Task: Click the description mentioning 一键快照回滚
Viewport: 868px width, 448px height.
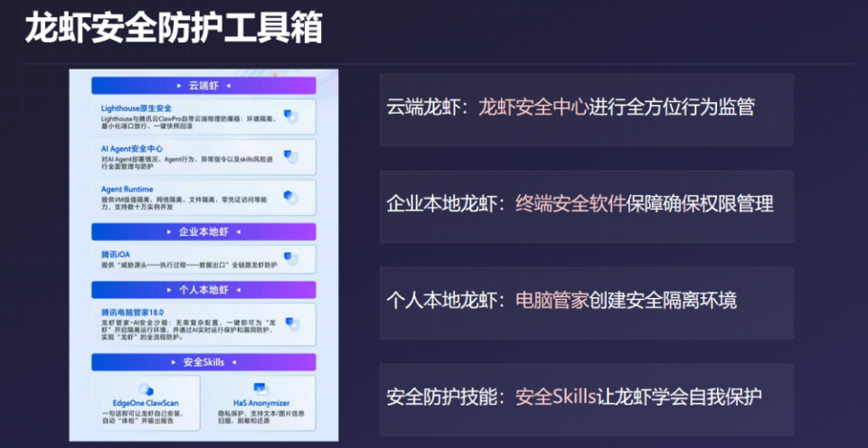Action: click(x=189, y=122)
